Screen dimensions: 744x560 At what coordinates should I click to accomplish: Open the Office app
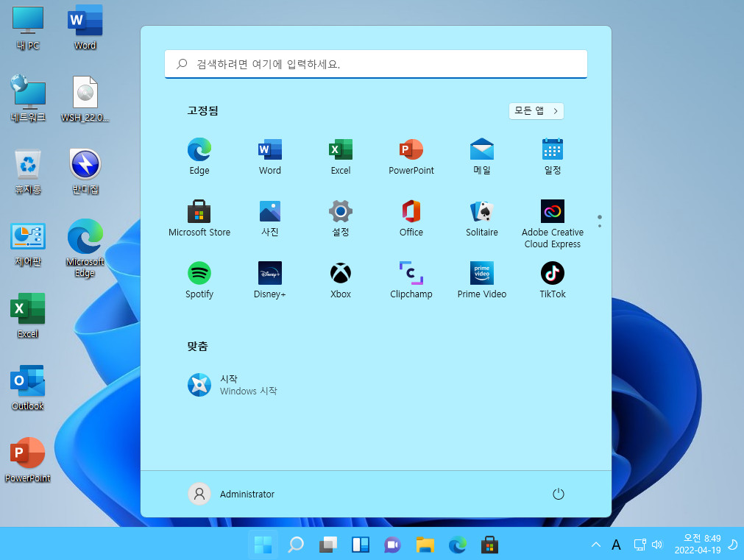click(411, 219)
